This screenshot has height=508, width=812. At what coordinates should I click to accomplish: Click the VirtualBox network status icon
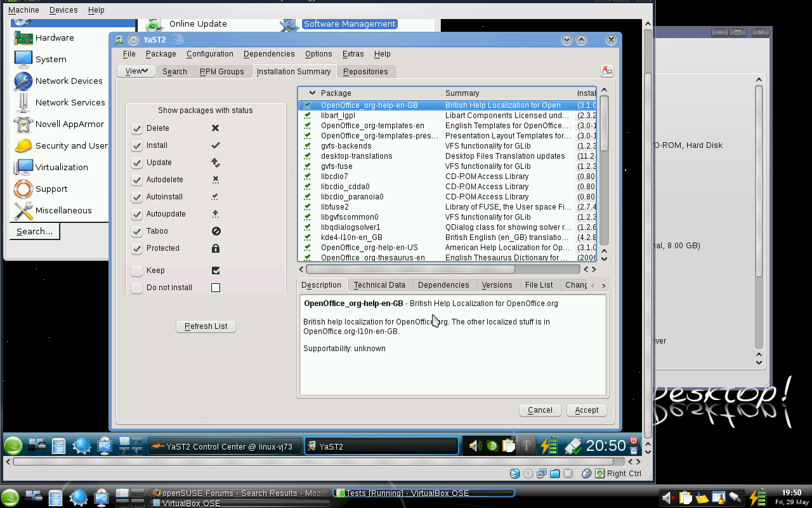click(x=542, y=473)
